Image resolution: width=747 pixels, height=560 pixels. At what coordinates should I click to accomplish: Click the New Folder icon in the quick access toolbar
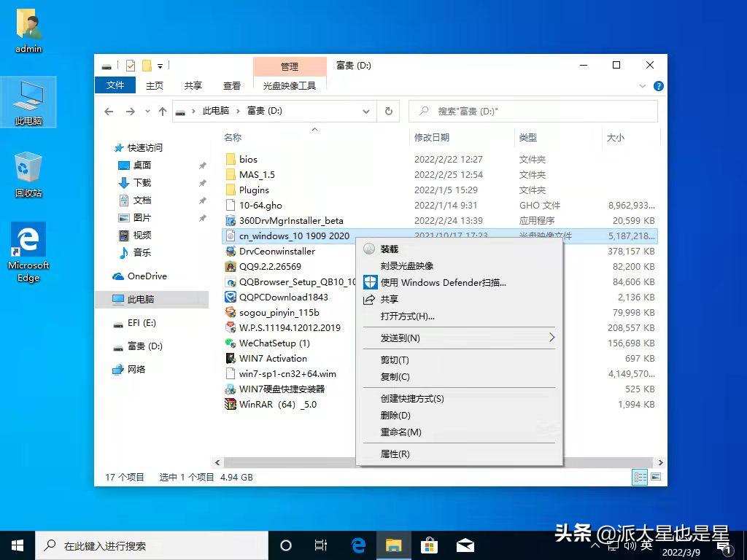tap(145, 65)
